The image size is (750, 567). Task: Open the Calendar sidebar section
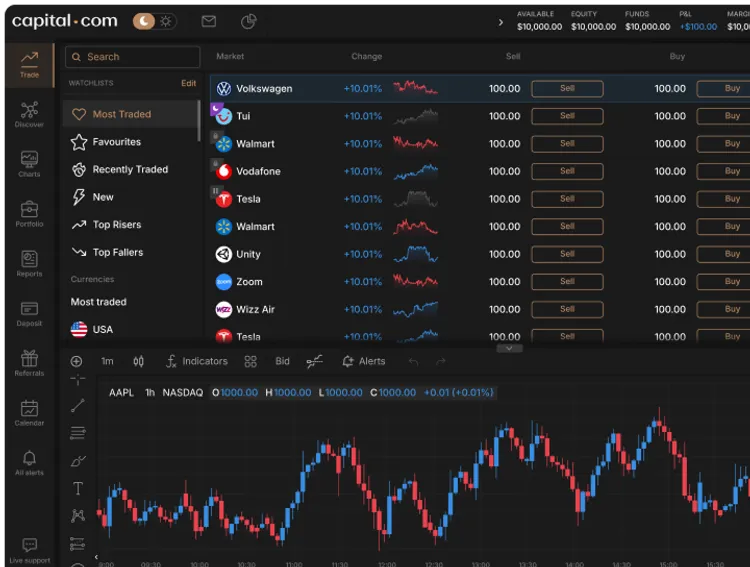point(29,413)
